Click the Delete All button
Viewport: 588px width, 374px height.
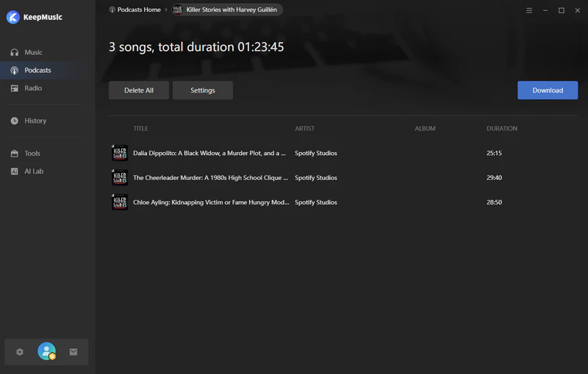139,90
